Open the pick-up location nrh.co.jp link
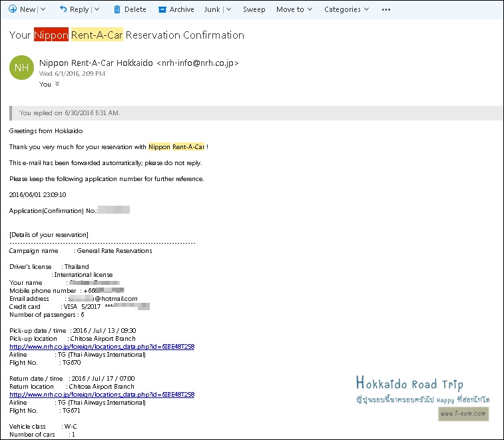The height and width of the screenshot is (440, 504). 102,346
